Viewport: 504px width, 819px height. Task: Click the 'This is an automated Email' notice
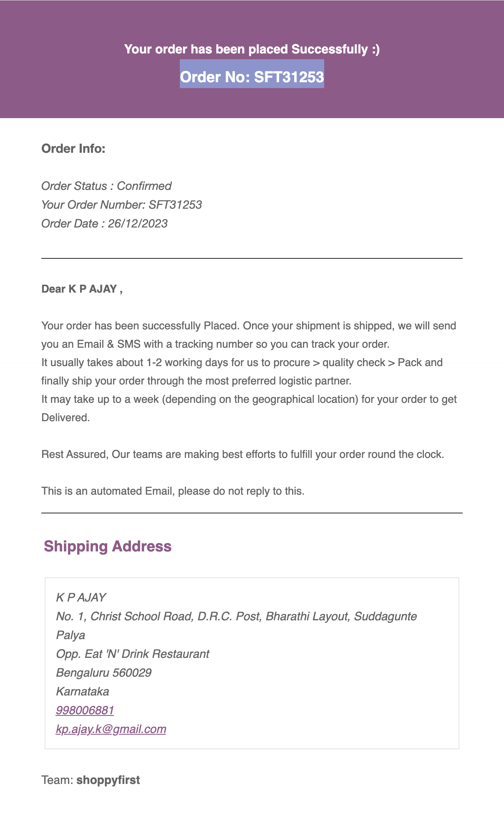click(x=173, y=491)
